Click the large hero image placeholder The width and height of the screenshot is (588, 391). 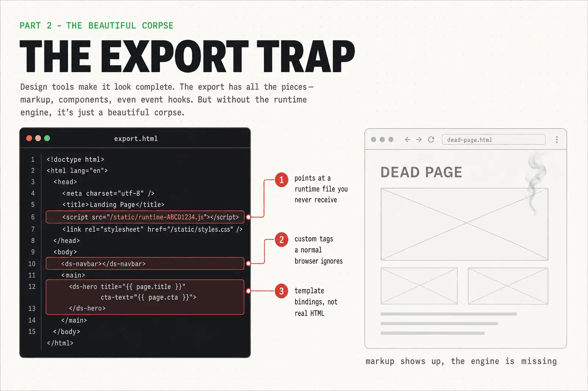[464, 224]
